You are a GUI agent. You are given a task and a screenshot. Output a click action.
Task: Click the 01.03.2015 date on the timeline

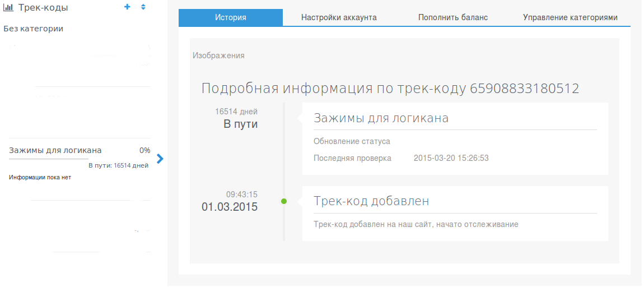click(230, 207)
